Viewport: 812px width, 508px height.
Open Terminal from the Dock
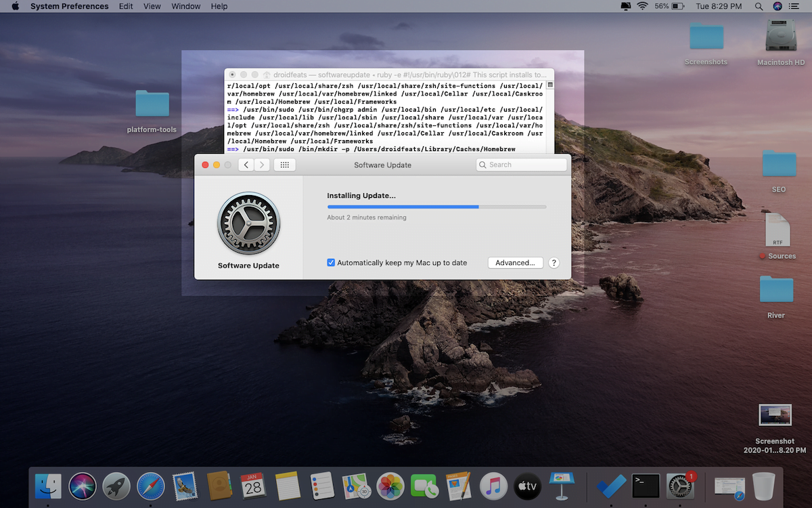point(646,486)
